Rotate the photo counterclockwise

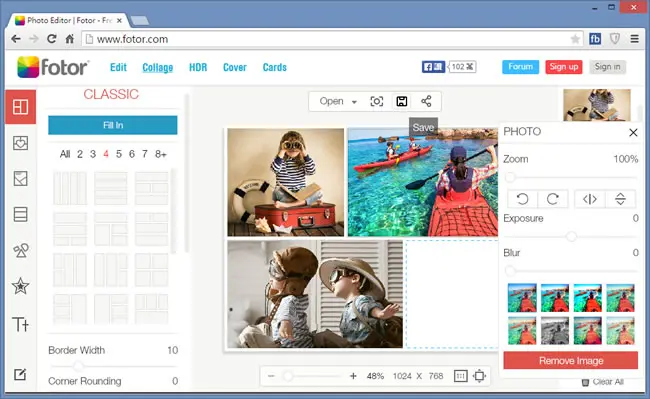pos(522,199)
